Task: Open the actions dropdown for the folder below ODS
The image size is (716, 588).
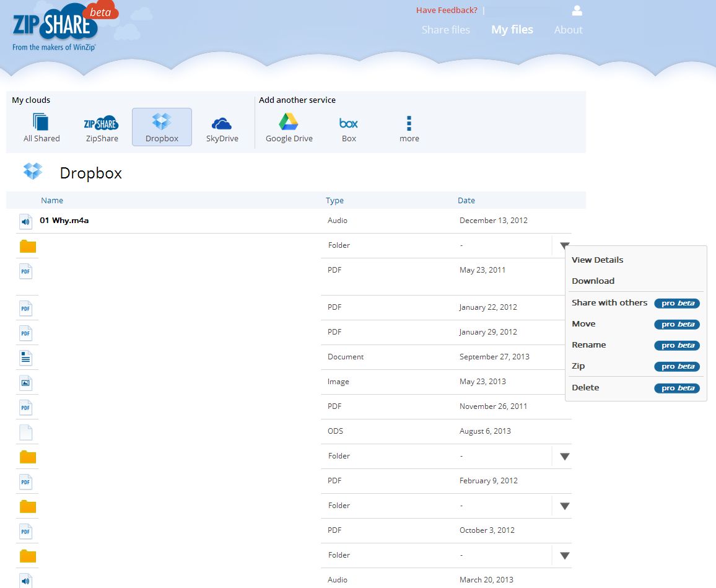Action: click(564, 457)
